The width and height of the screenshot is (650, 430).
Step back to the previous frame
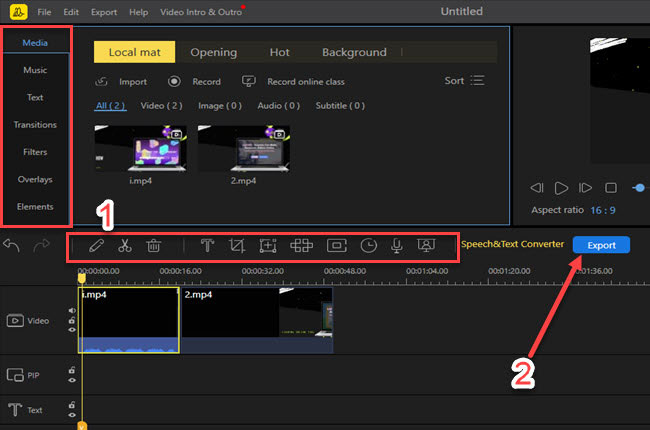tap(536, 188)
